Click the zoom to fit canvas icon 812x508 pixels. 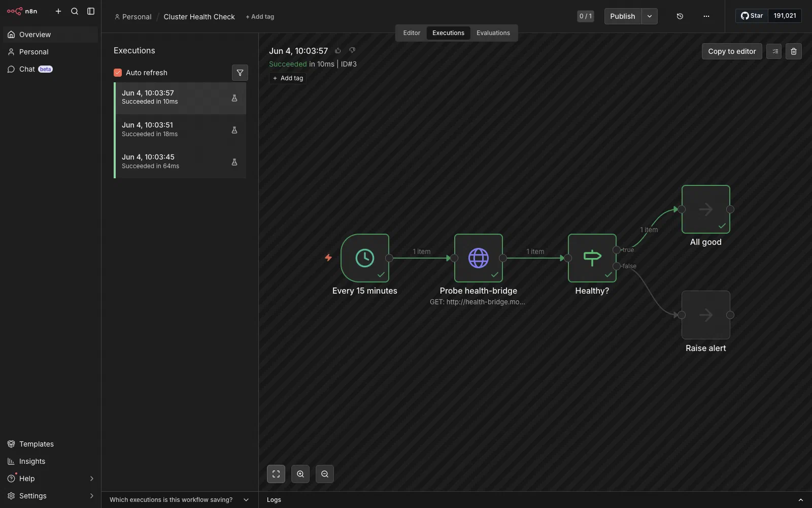coord(276,474)
